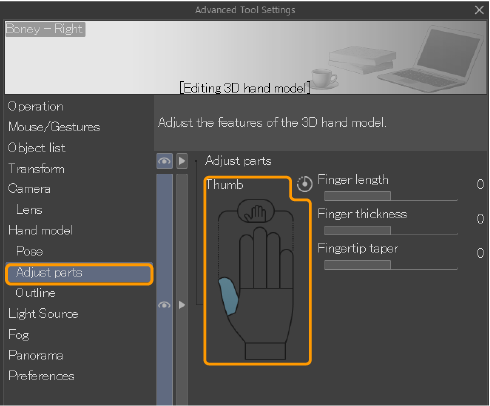Select the whole-hand icon above the fingers
The height and width of the screenshot is (406, 490).
click(x=256, y=211)
